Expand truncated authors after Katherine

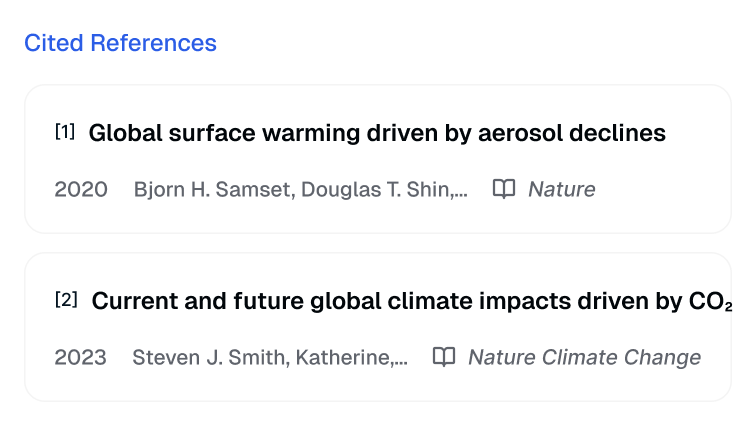(400, 358)
